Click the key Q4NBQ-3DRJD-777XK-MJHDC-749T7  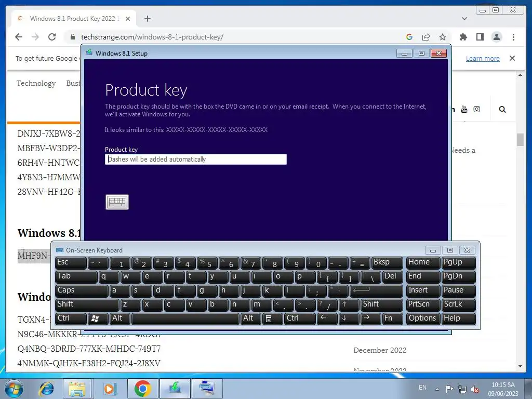pos(89,349)
